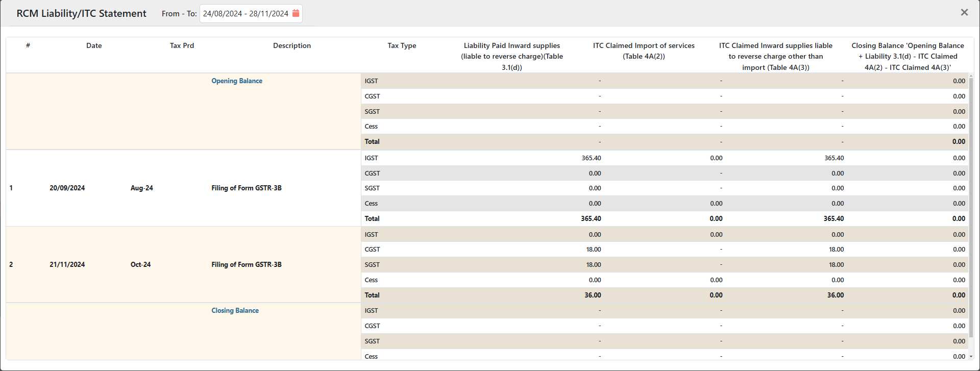Click the Aug-24 tax period

[141, 188]
